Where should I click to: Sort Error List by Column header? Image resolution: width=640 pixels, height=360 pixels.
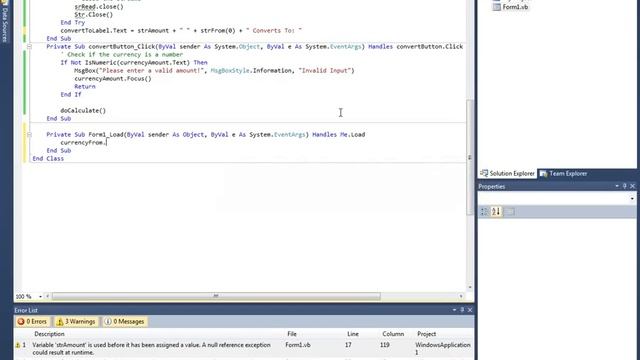pyautogui.click(x=393, y=334)
